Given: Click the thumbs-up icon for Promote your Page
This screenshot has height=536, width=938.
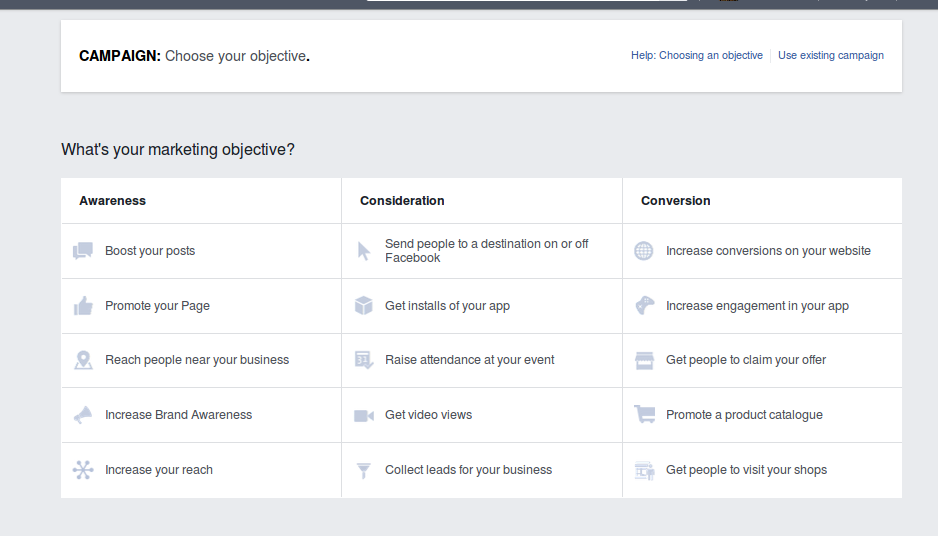Looking at the screenshot, I should click(x=83, y=306).
